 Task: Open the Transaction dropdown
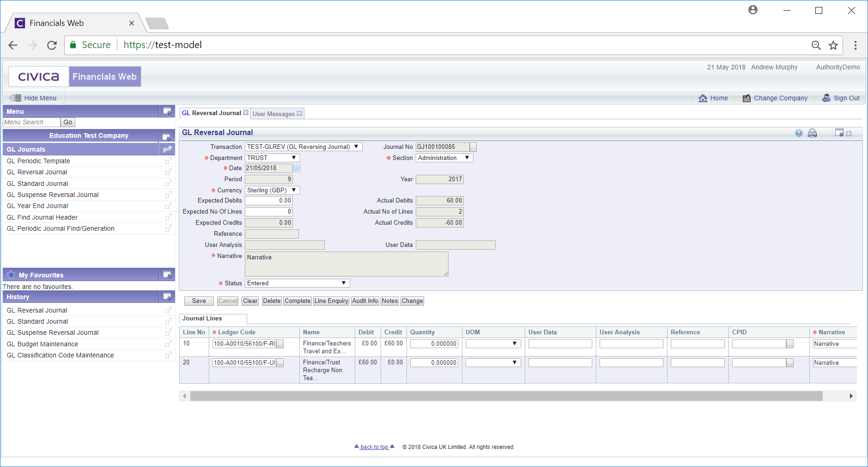point(303,147)
